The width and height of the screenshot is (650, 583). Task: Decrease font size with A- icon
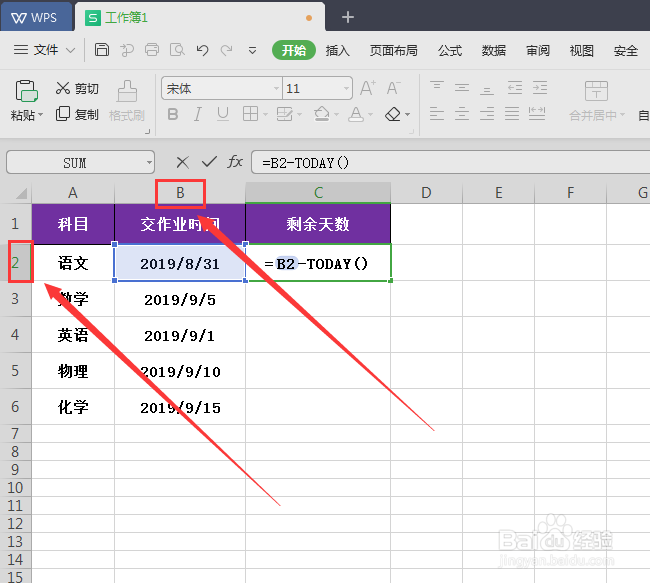(x=393, y=88)
